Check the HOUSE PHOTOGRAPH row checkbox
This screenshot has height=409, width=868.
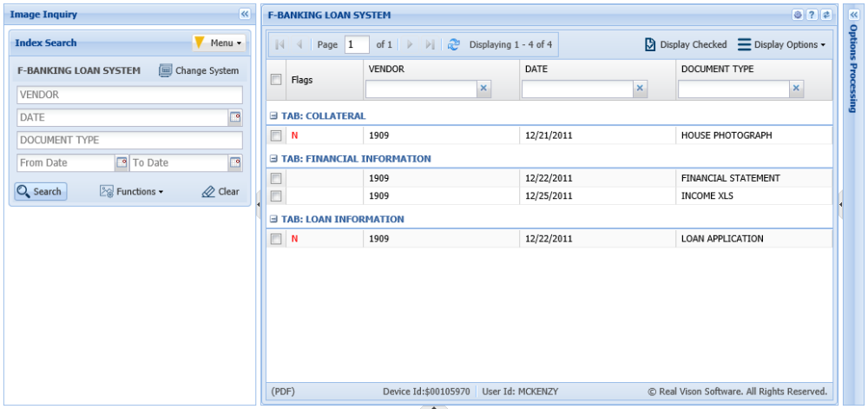click(x=276, y=135)
